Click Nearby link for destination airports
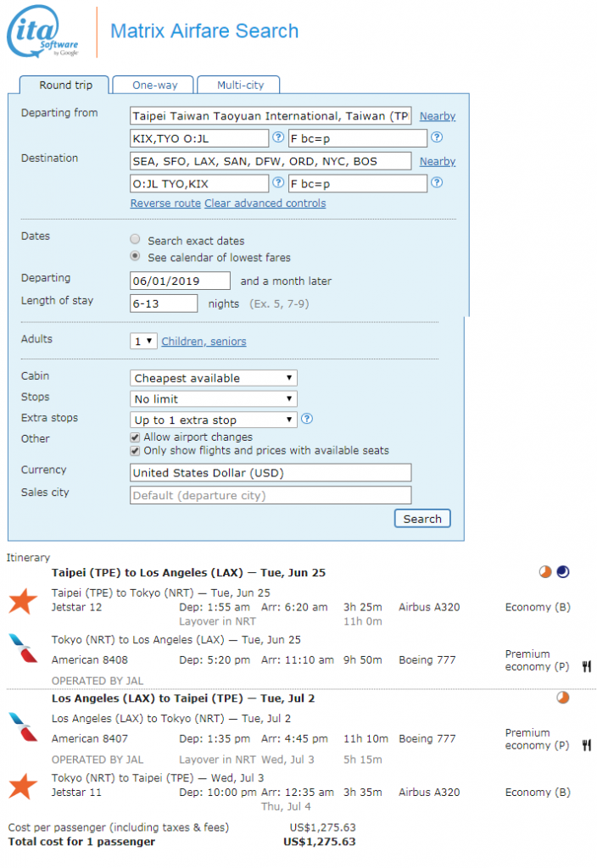This screenshot has width=597, height=868. [x=437, y=162]
